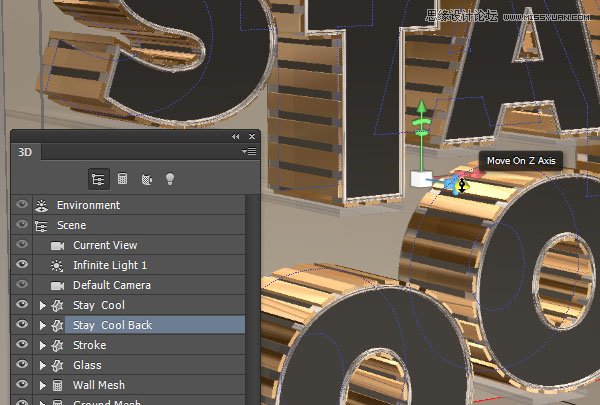600x405 pixels.
Task: Toggle visibility of Default Camera
Action: pyautogui.click(x=22, y=284)
